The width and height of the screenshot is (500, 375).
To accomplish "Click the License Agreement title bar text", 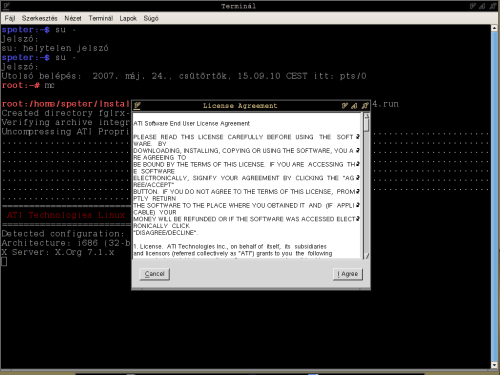I will [x=240, y=106].
